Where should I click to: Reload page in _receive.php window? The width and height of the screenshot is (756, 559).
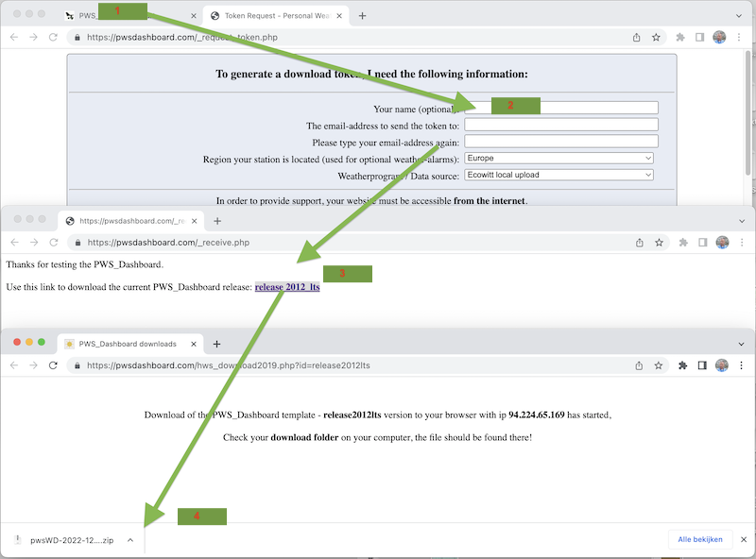point(54,243)
